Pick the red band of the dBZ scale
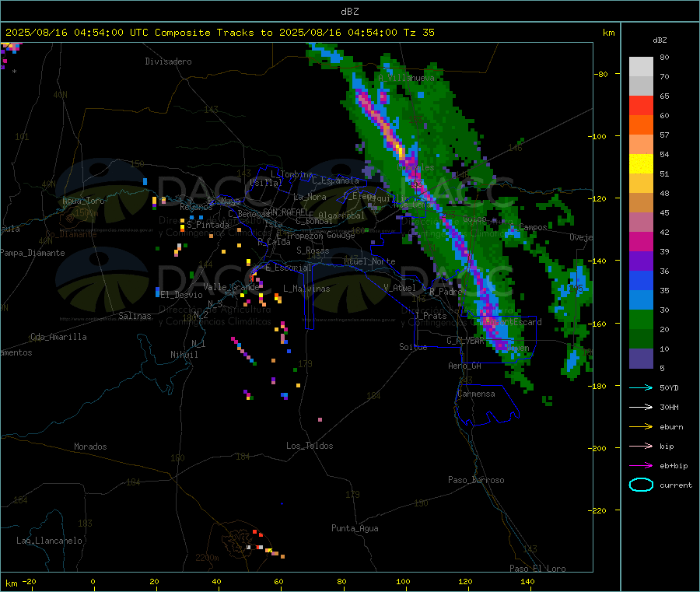Viewport: 700px width, 592px height. [x=641, y=105]
